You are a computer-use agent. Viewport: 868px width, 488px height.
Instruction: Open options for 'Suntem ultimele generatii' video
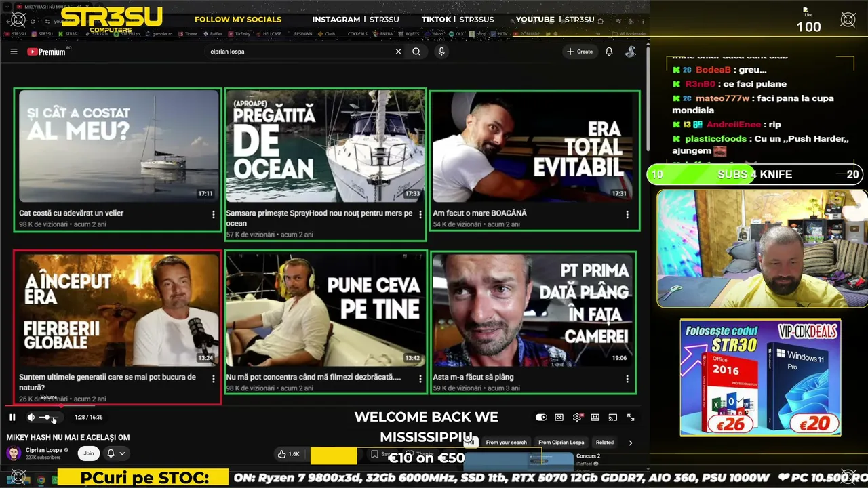(x=214, y=379)
